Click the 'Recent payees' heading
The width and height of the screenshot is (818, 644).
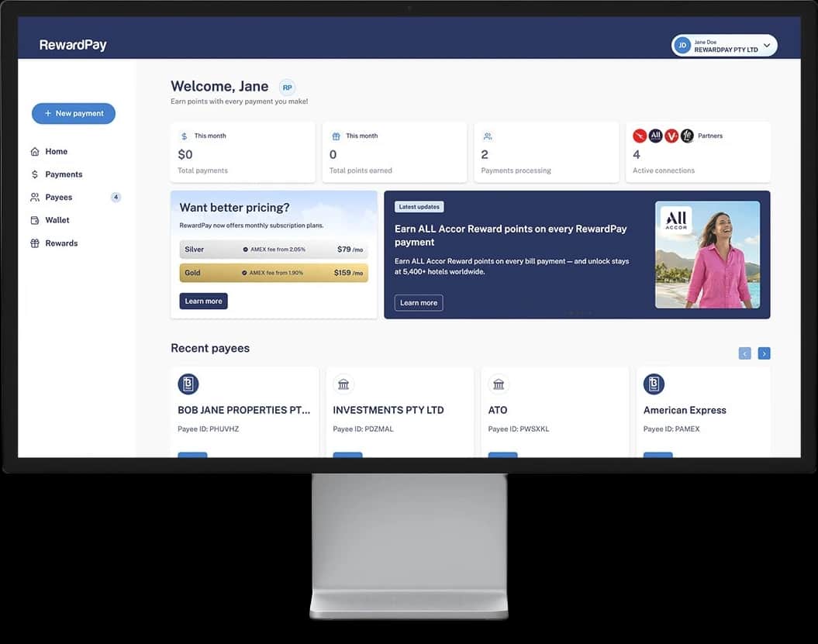[210, 348]
